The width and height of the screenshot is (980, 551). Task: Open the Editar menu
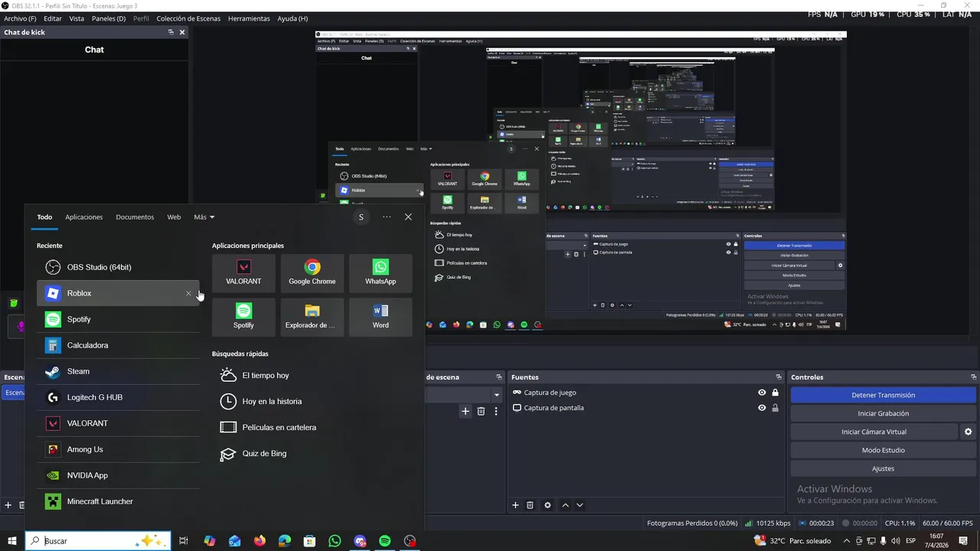53,18
